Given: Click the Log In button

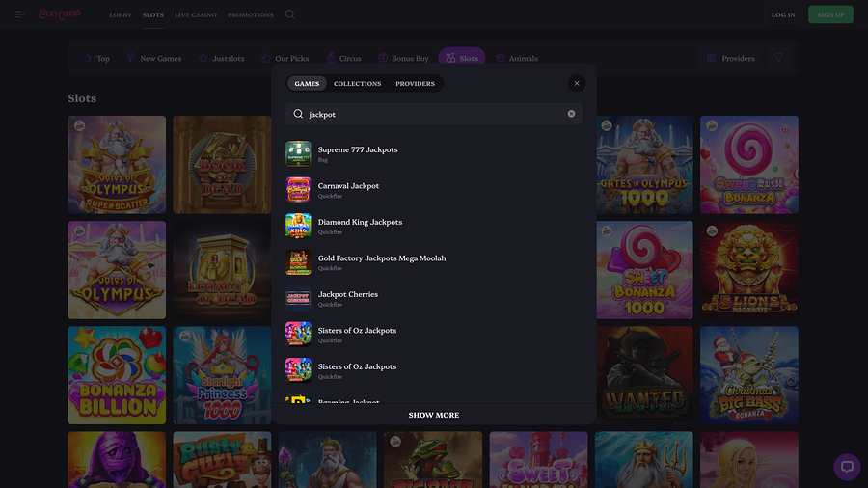Looking at the screenshot, I should point(783,14).
